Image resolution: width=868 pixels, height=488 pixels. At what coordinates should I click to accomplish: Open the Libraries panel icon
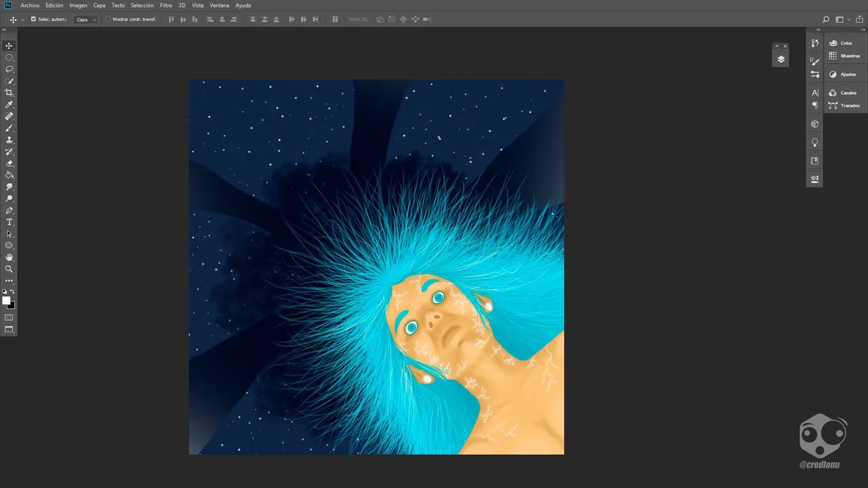[815, 161]
